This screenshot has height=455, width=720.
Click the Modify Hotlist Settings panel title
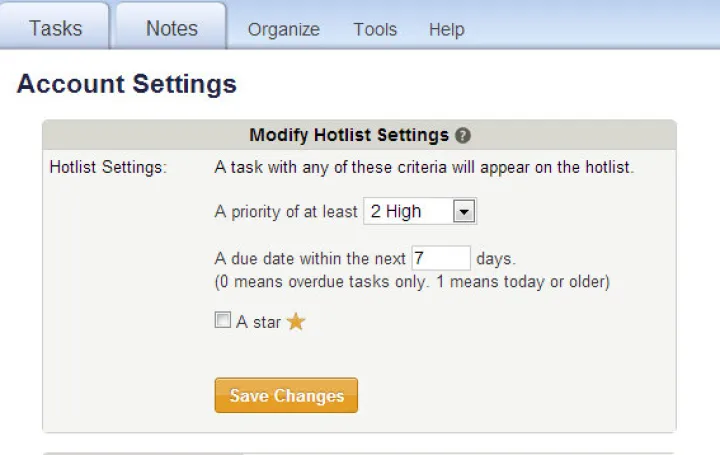point(349,135)
